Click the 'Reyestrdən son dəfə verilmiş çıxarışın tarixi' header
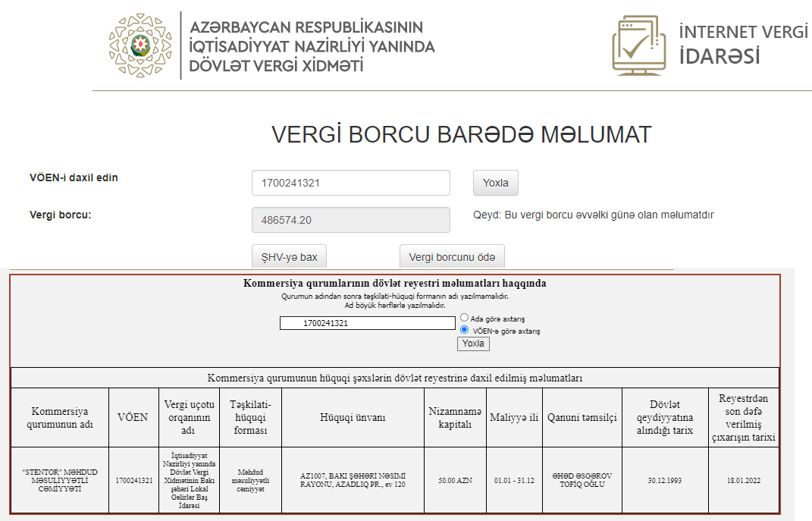 coord(744,417)
